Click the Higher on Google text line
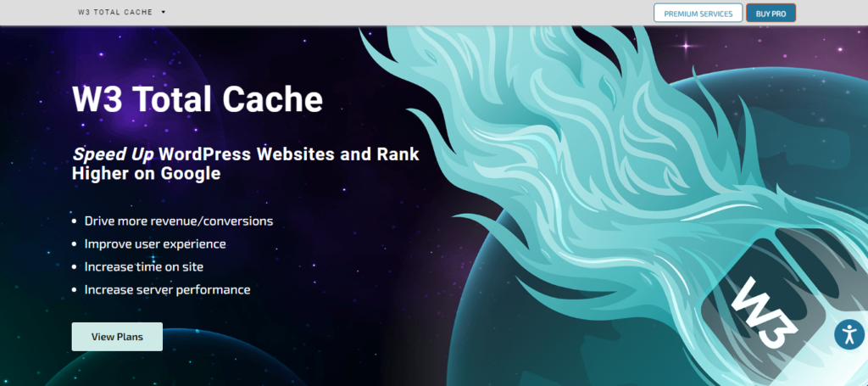The height and width of the screenshot is (386, 868). 147,173
